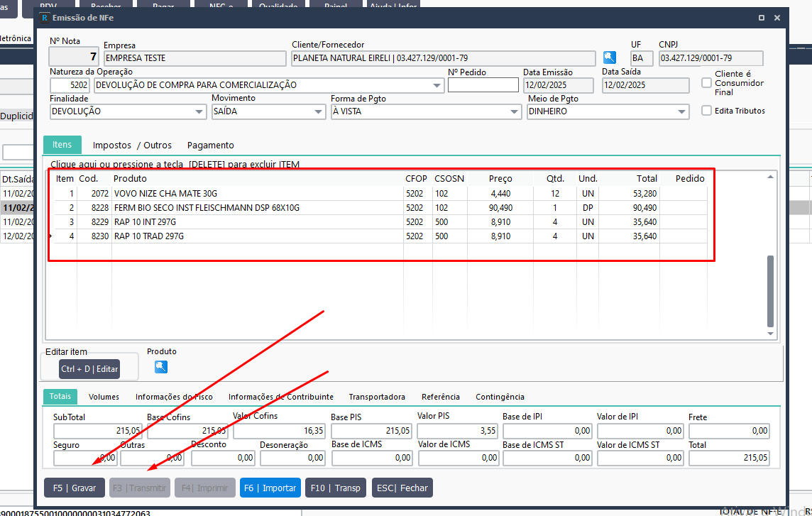Go to the Transportadora tab
Viewport: 812px width, 516px height.
[x=377, y=397]
